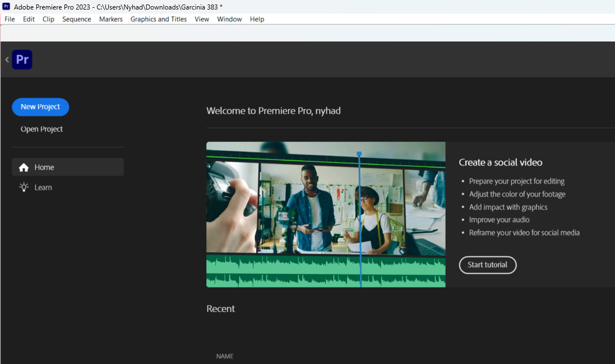
Task: Click the blue playhead marker in thumbnail
Action: coord(359,154)
